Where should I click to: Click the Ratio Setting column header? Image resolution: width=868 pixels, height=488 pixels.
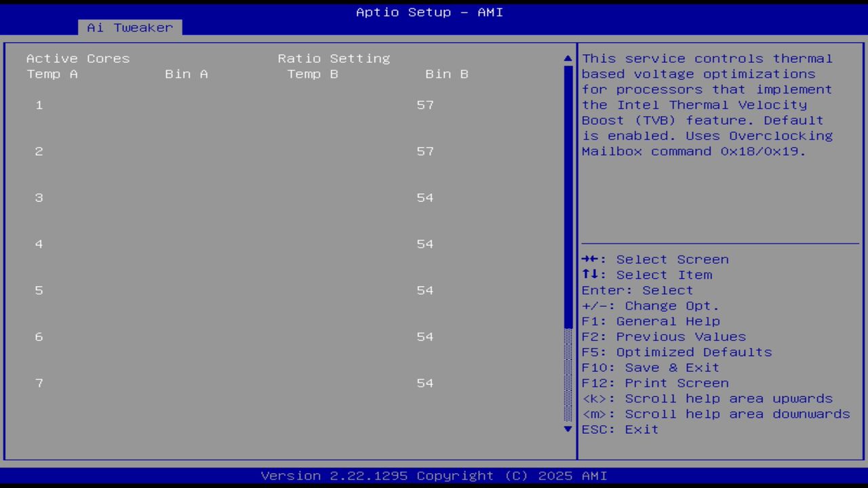coord(333,58)
